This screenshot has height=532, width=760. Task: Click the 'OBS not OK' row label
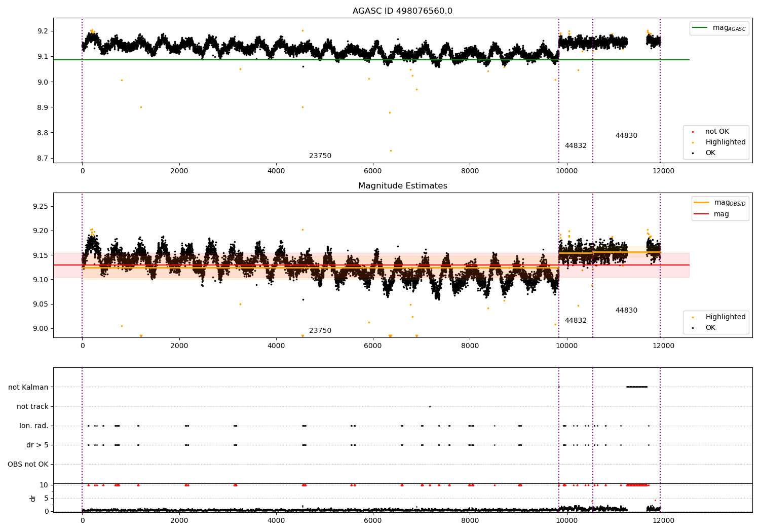click(x=28, y=465)
